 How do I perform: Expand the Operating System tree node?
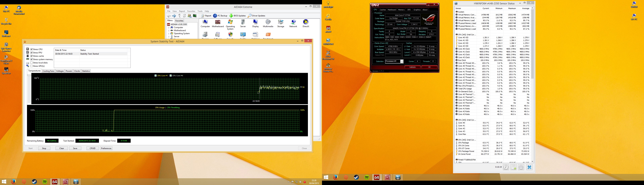pyautogui.click(x=169, y=33)
